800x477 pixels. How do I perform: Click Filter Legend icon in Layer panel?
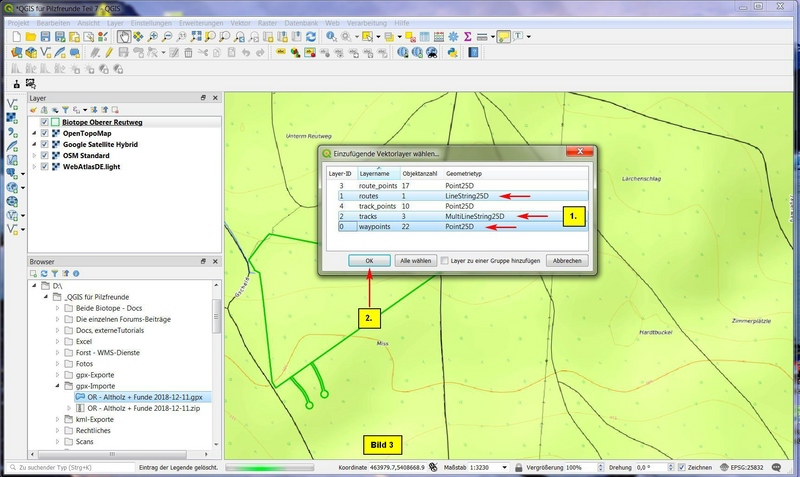click(x=66, y=111)
